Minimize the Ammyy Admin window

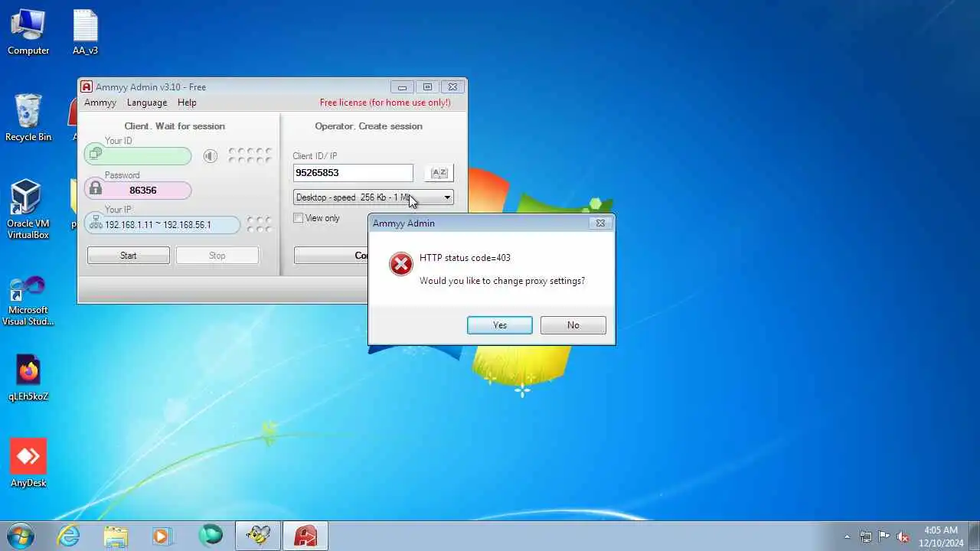402,87
